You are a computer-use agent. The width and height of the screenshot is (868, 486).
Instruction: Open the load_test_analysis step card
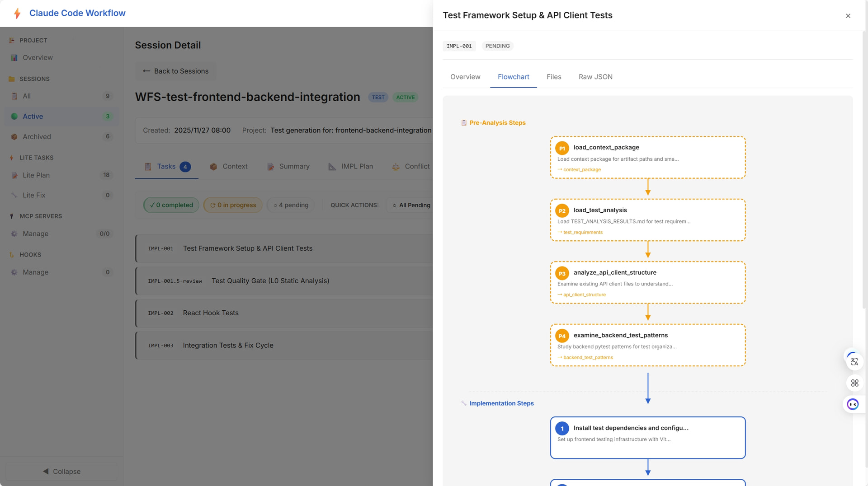pyautogui.click(x=648, y=220)
